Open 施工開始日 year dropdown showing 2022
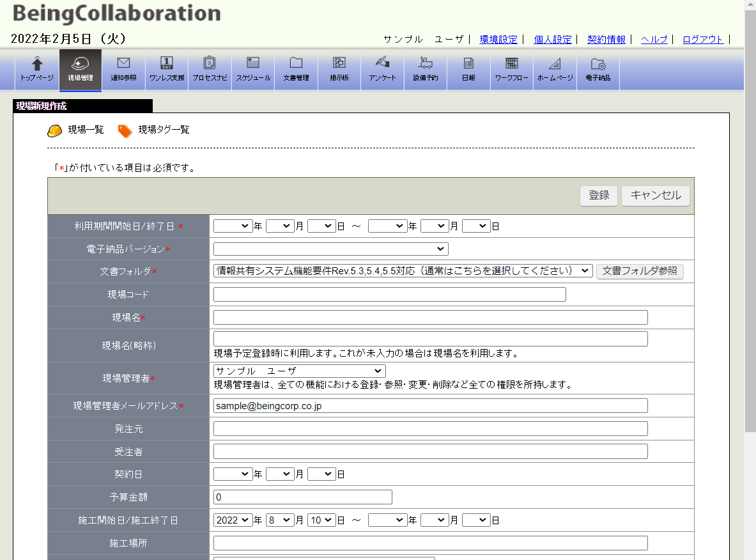This screenshot has width=756, height=560. click(x=233, y=520)
